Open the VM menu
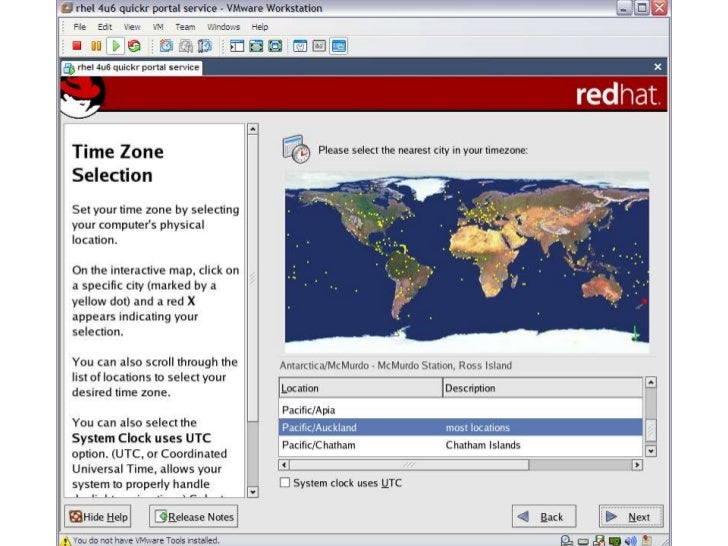This screenshot has width=728, height=546. [158, 27]
